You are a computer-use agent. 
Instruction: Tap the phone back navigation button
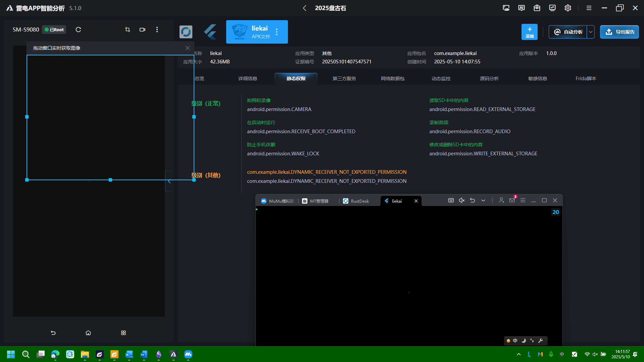53,333
